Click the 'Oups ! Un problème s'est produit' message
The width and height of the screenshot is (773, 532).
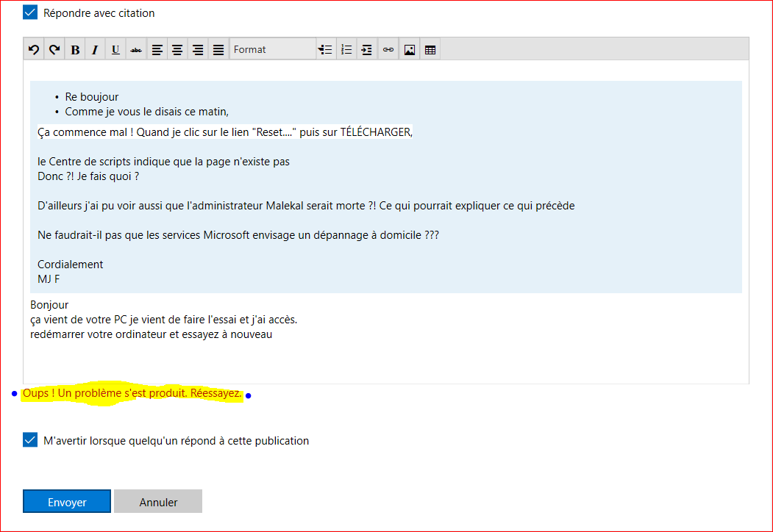click(132, 393)
